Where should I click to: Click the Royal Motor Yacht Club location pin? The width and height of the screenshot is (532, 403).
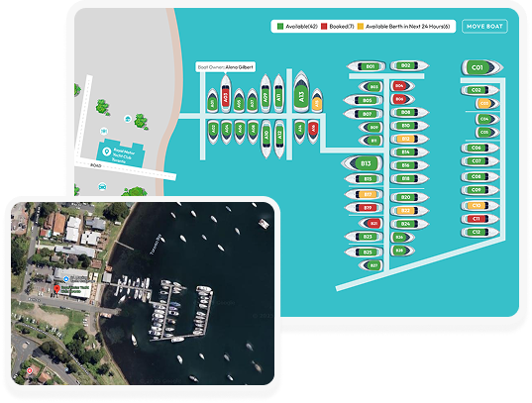[x=107, y=151]
